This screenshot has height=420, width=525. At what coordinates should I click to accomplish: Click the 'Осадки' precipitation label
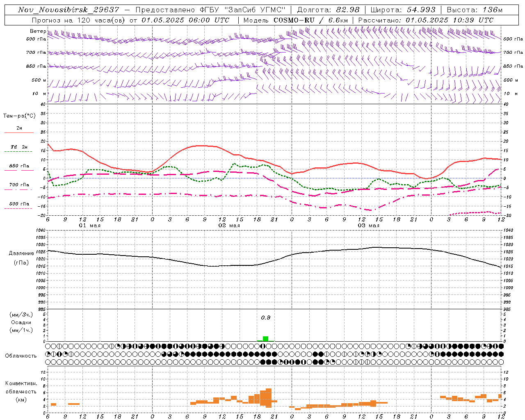[21, 322]
